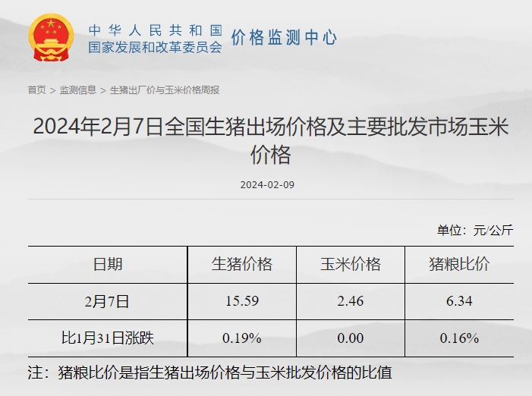Select the 玉米价格 column header
This screenshot has height=396, width=532.
351,264
